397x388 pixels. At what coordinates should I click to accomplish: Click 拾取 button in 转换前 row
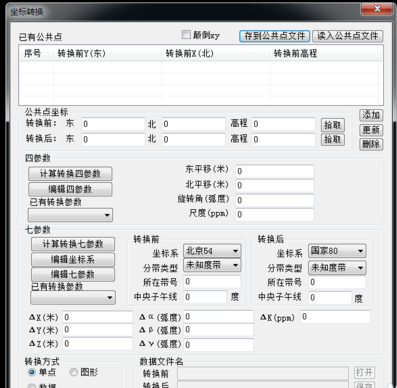333,125
